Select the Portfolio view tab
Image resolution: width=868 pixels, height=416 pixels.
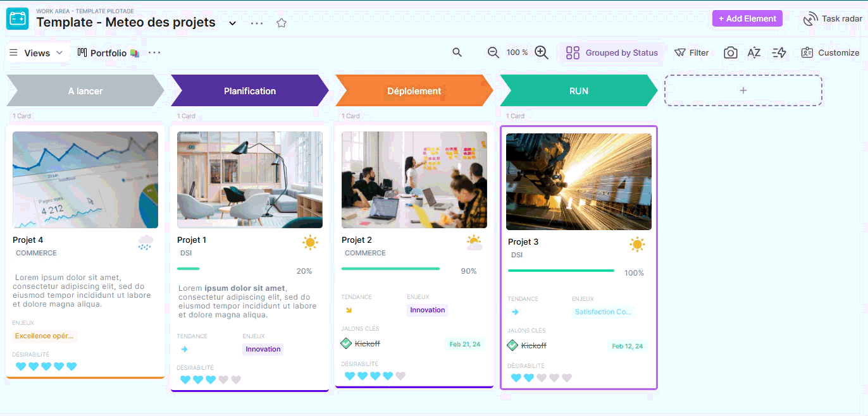tap(108, 52)
